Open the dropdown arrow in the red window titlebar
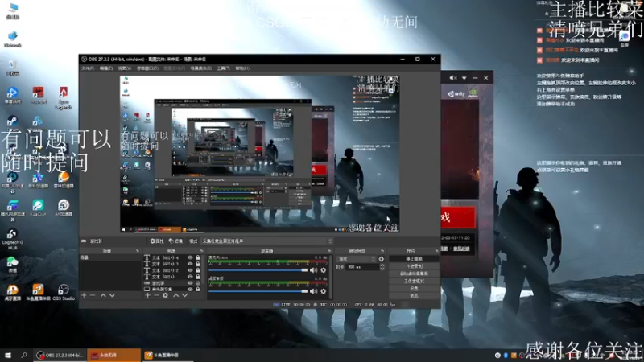This screenshot has height=362, width=644. [464, 77]
